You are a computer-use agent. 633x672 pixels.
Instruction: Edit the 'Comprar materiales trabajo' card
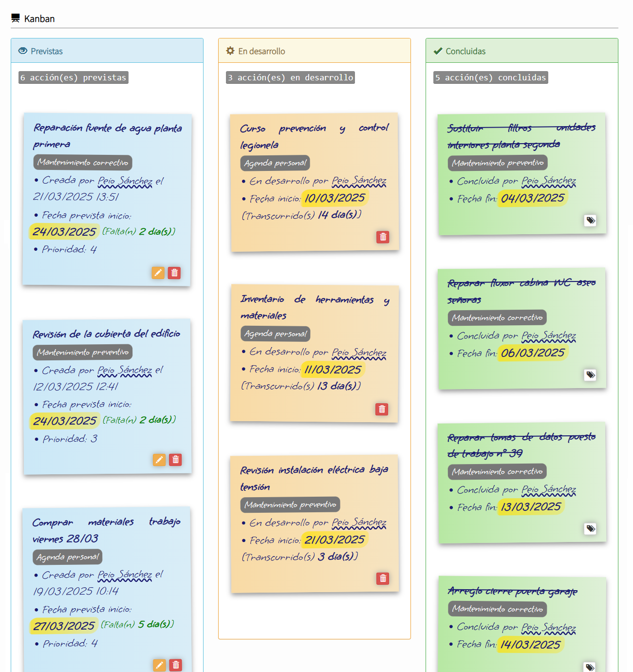coord(159,665)
